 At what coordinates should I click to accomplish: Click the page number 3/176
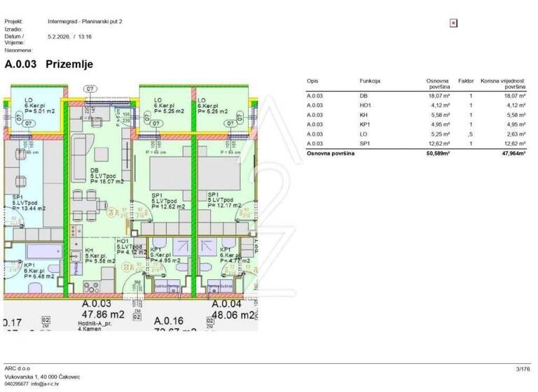tap(523, 368)
